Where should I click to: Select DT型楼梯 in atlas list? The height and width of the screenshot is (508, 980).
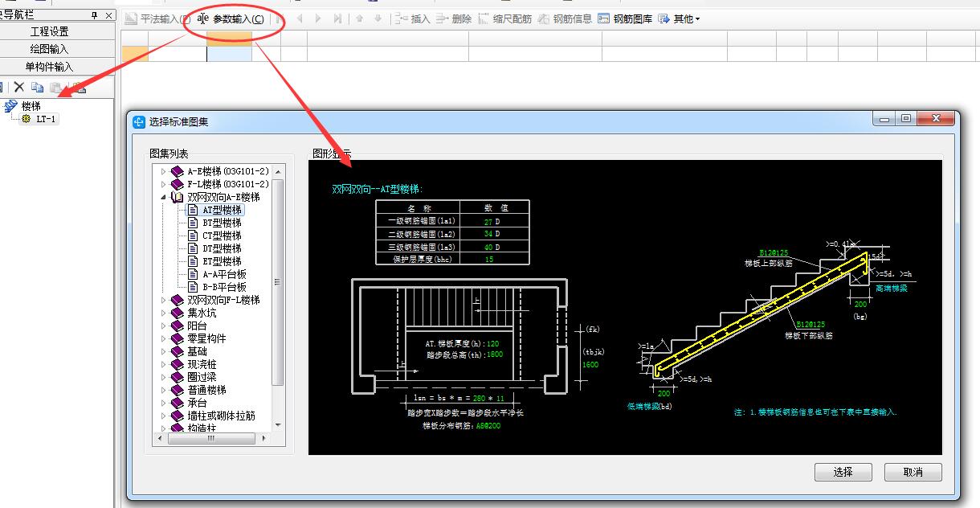(x=222, y=248)
